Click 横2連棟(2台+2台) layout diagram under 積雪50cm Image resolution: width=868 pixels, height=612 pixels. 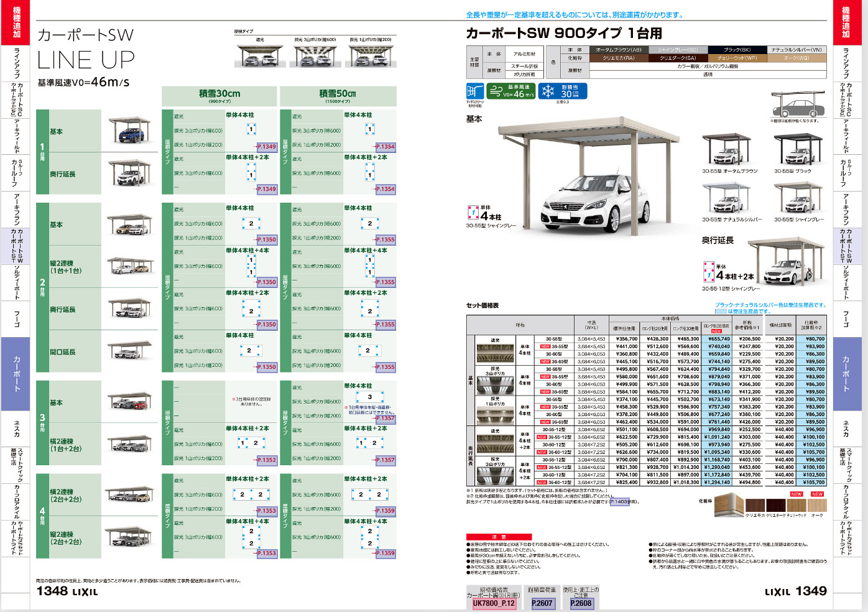(x=369, y=494)
